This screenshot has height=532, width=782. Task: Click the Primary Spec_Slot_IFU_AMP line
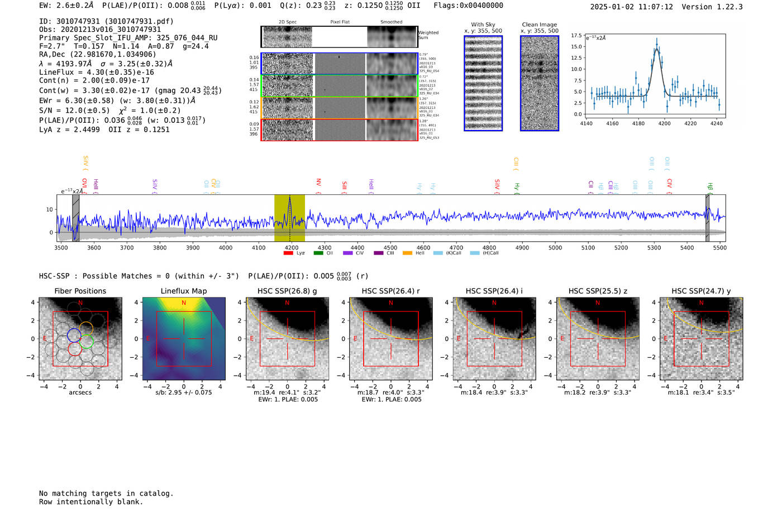coord(128,38)
